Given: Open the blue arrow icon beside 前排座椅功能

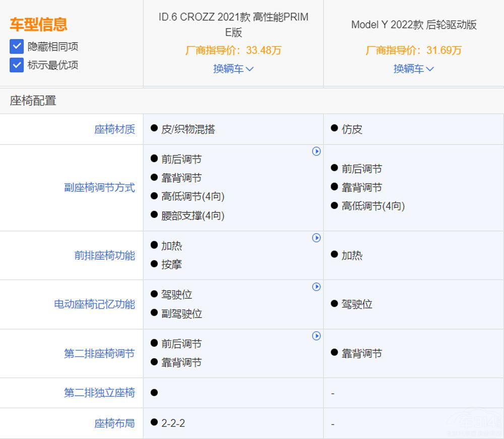Looking at the screenshot, I should point(317,238).
